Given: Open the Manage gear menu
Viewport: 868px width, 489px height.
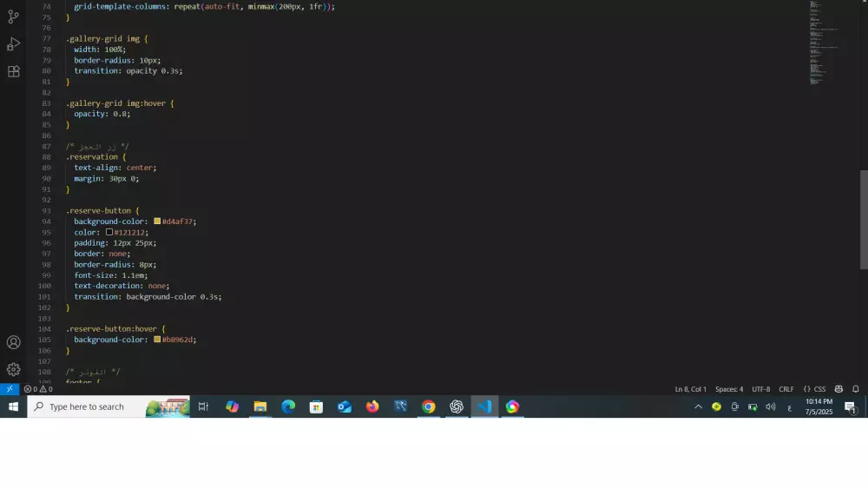Looking at the screenshot, I should point(13,369).
